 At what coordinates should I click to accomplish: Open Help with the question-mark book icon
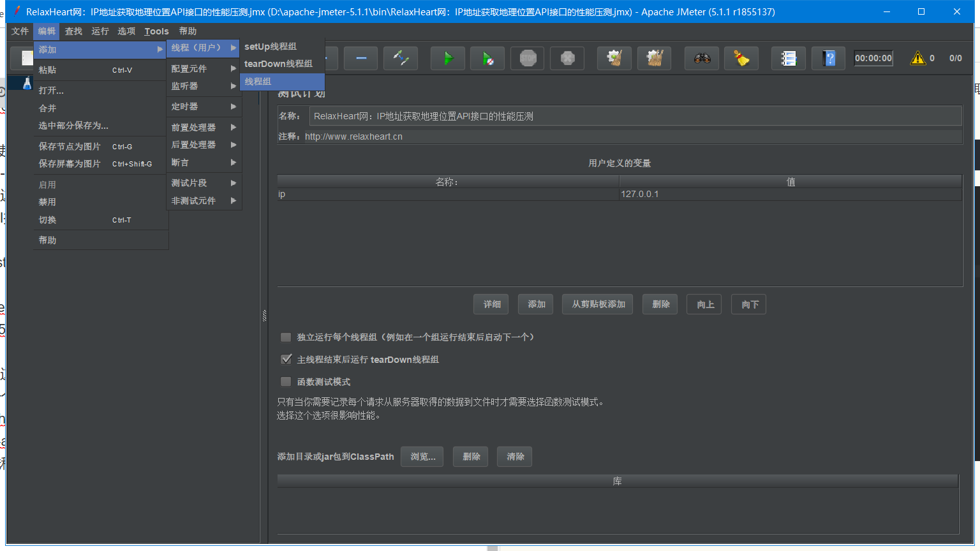click(x=829, y=58)
